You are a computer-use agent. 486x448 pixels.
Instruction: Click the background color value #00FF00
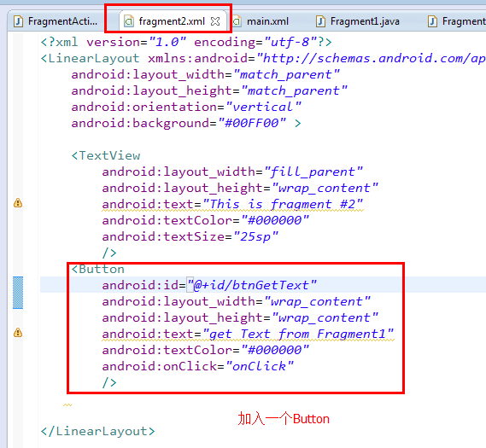pos(252,123)
